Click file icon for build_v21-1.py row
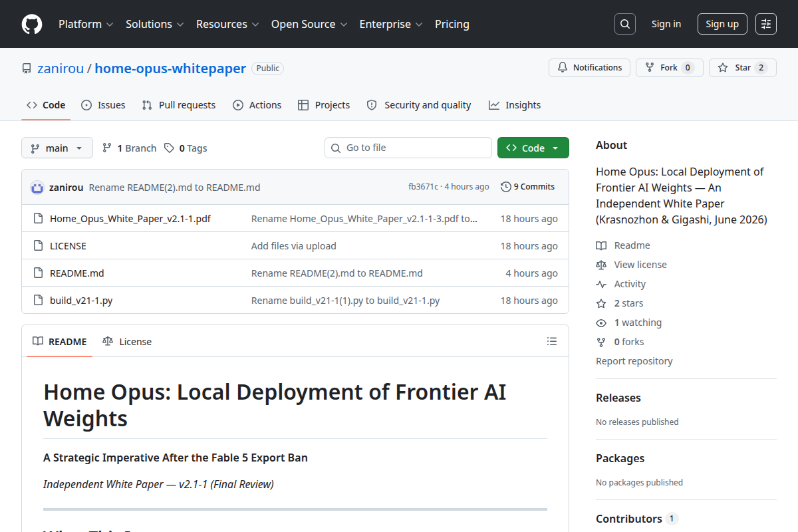 tap(38, 301)
